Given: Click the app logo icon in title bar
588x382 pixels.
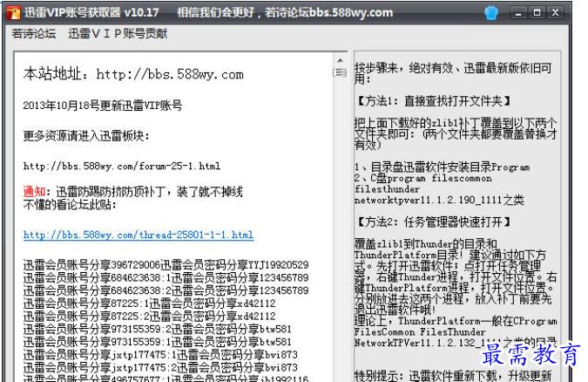Looking at the screenshot, I should pos(14,13).
